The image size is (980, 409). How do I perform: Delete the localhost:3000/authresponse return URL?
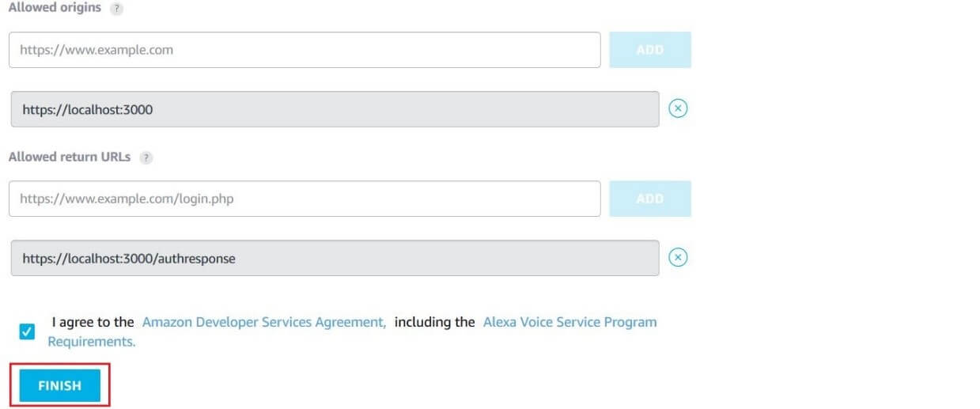[678, 257]
